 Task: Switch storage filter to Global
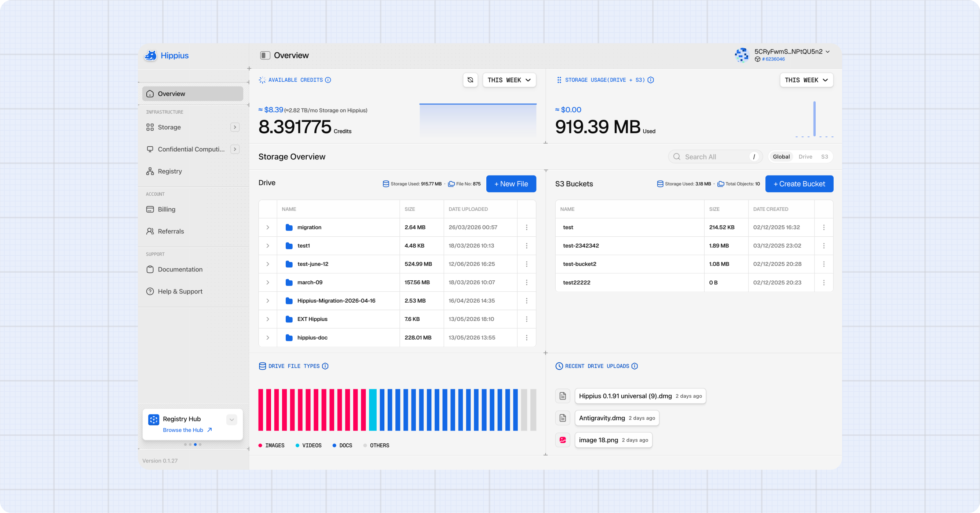[782, 156]
